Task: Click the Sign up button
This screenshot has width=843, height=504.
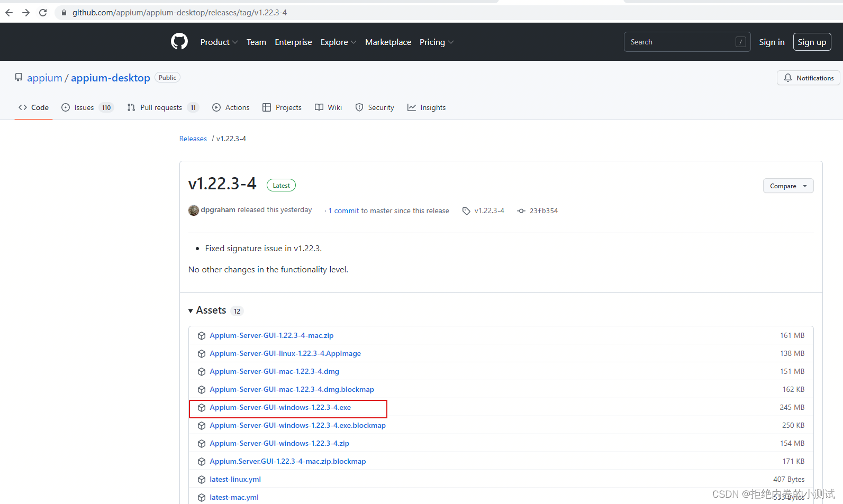Action: pos(812,42)
